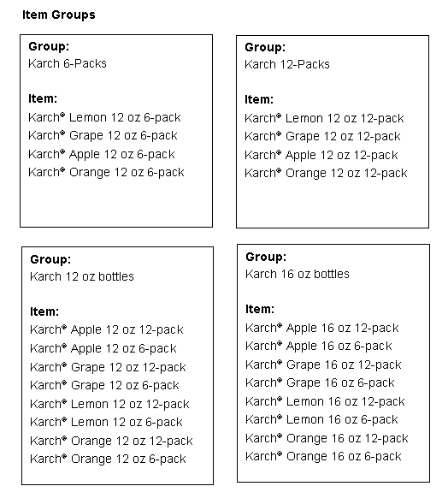Select Karch 6-Packs group name

tap(68, 63)
